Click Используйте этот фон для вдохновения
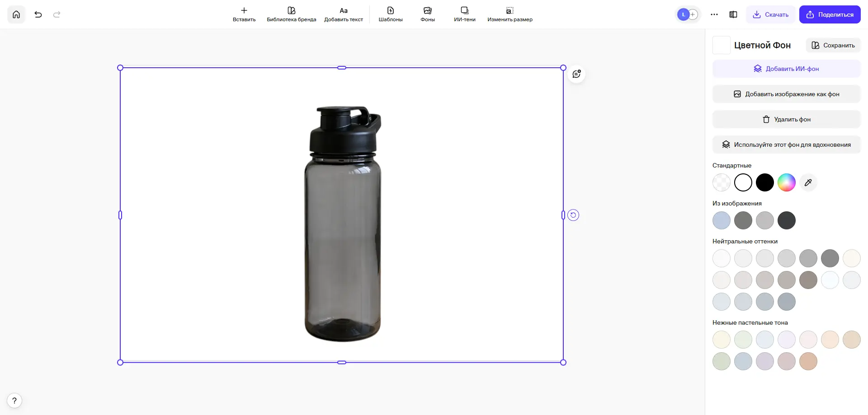The image size is (868, 415). [x=787, y=145]
